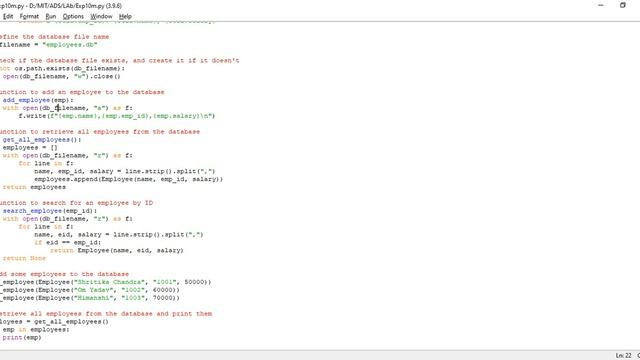Click the 'employees = []' line
This screenshot has height=360, width=640.
(30, 147)
